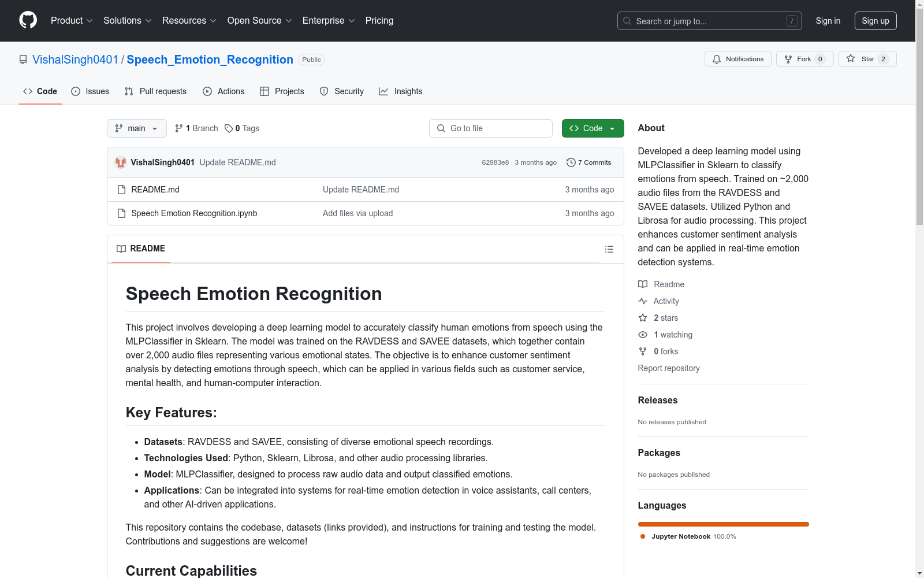Click the eye icon beside watching
The image size is (924, 578).
click(x=643, y=335)
